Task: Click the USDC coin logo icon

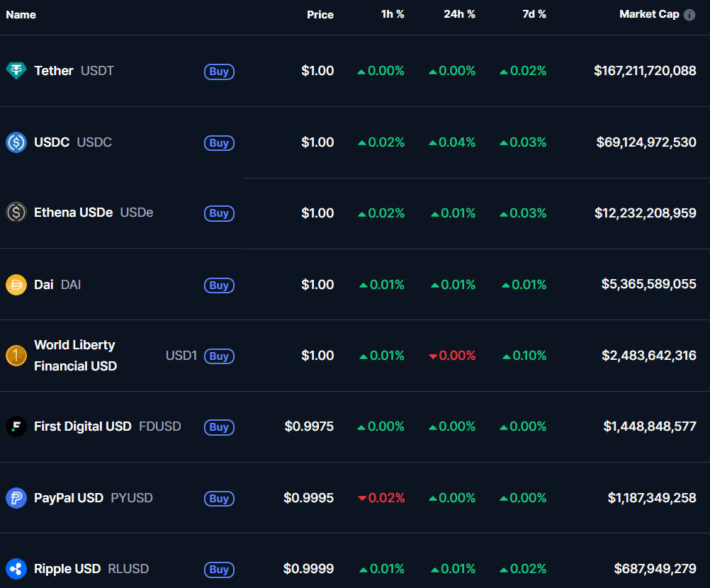Action: pos(16,142)
